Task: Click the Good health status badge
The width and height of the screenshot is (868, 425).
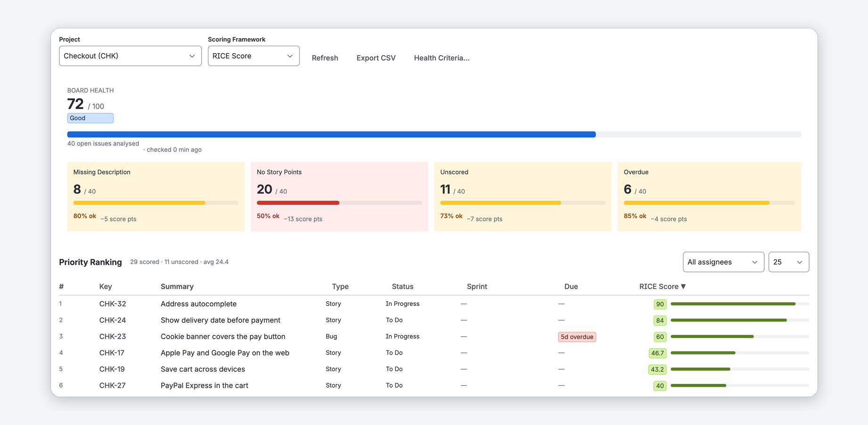Action: point(90,118)
